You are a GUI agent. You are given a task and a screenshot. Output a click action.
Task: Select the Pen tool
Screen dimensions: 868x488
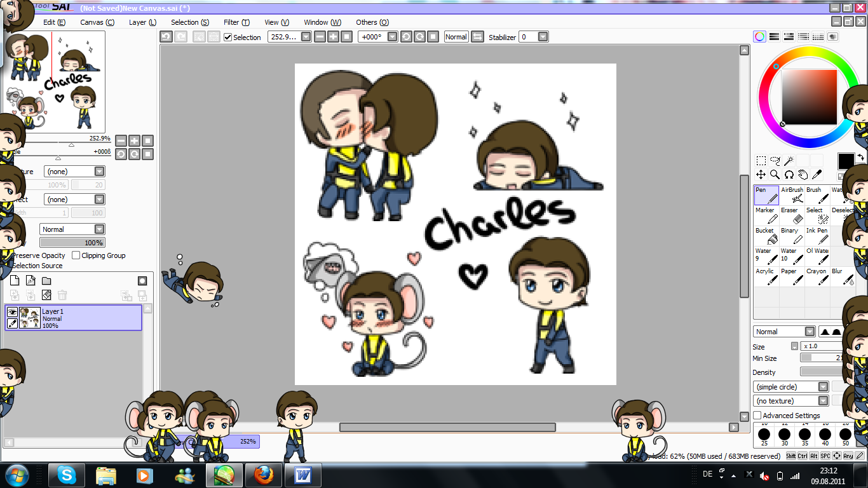[766, 195]
